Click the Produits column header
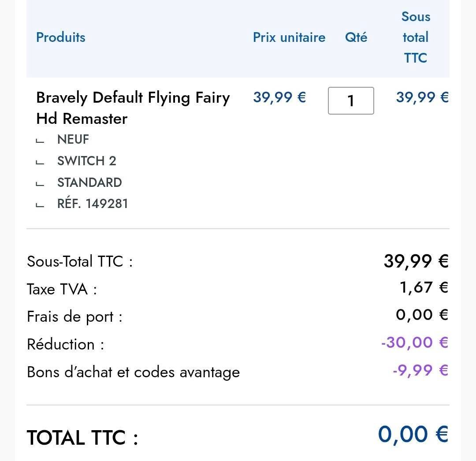This screenshot has height=461, width=476. coord(61,37)
